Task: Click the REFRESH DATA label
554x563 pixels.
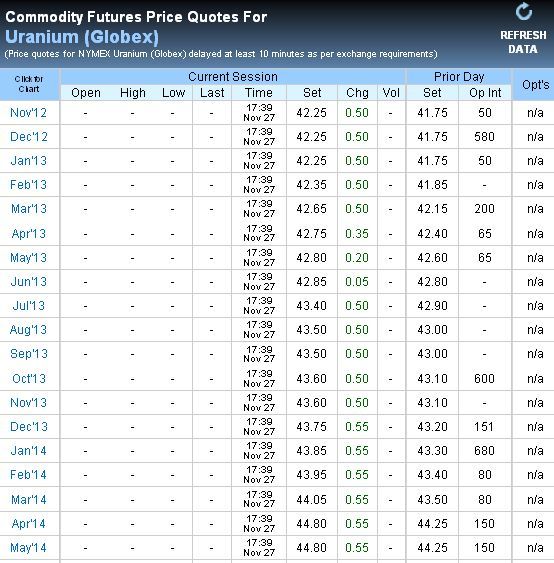Action: point(523,42)
